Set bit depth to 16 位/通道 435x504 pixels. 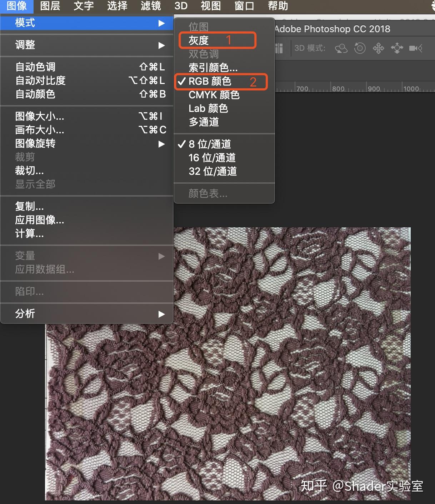click(x=224, y=158)
